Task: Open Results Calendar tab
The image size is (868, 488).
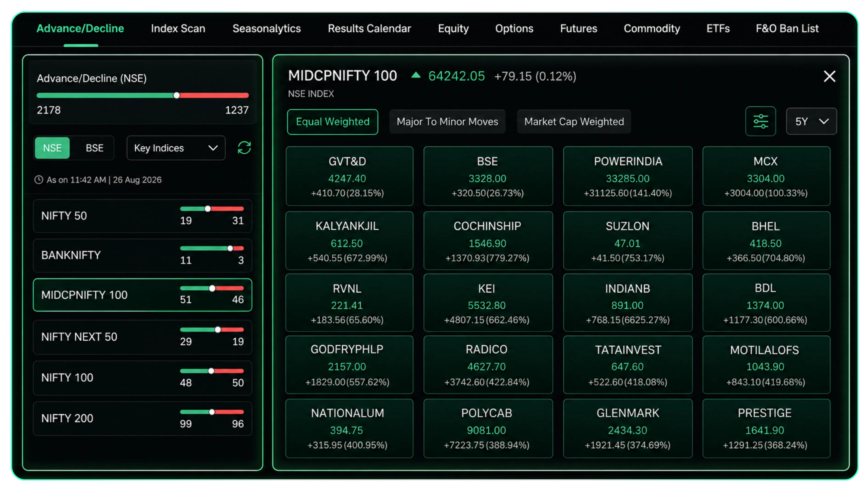Action: [x=369, y=29]
